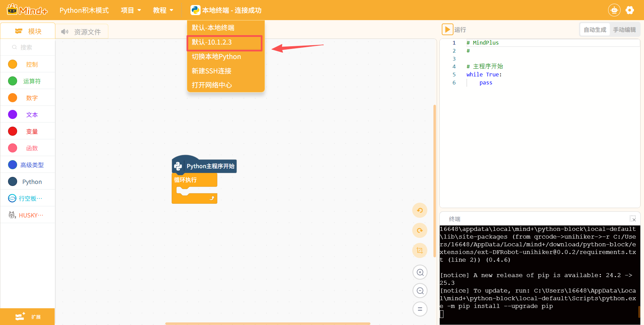The height and width of the screenshot is (325, 644).
Task: Toggle the 本地终端 connection dropdown
Action: 226,10
